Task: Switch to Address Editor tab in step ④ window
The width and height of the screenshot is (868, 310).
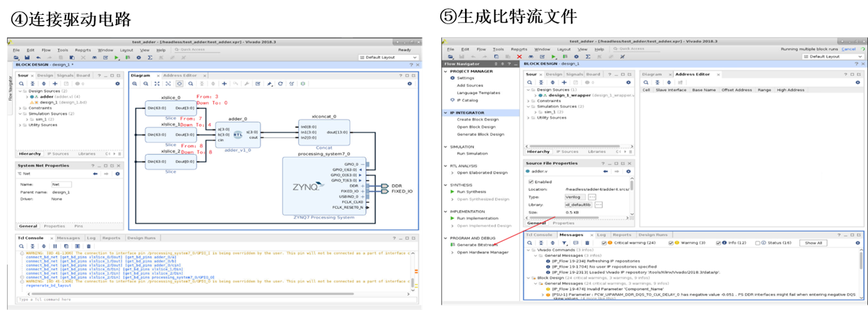Action: pos(180,76)
